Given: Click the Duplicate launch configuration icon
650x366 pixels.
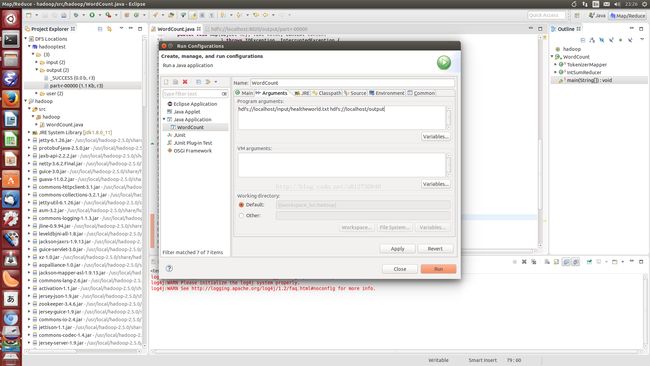Looking at the screenshot, I should 176,82.
